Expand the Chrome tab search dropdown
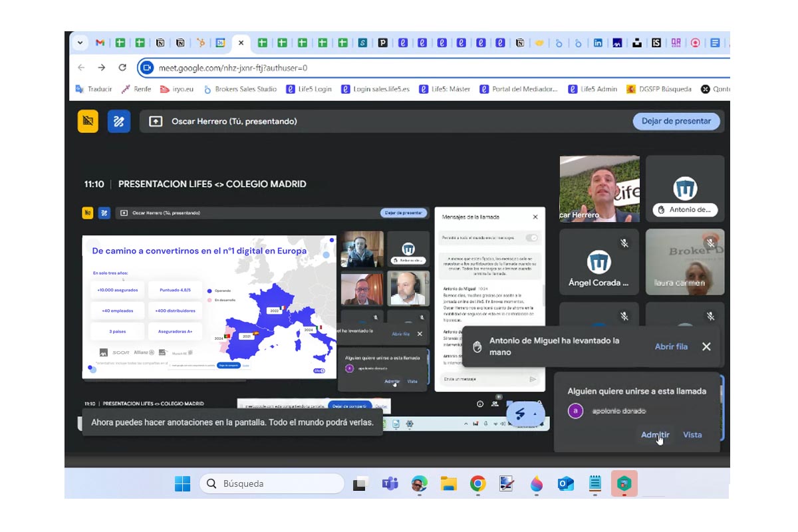Viewport: 798px width, 532px height. [x=80, y=43]
